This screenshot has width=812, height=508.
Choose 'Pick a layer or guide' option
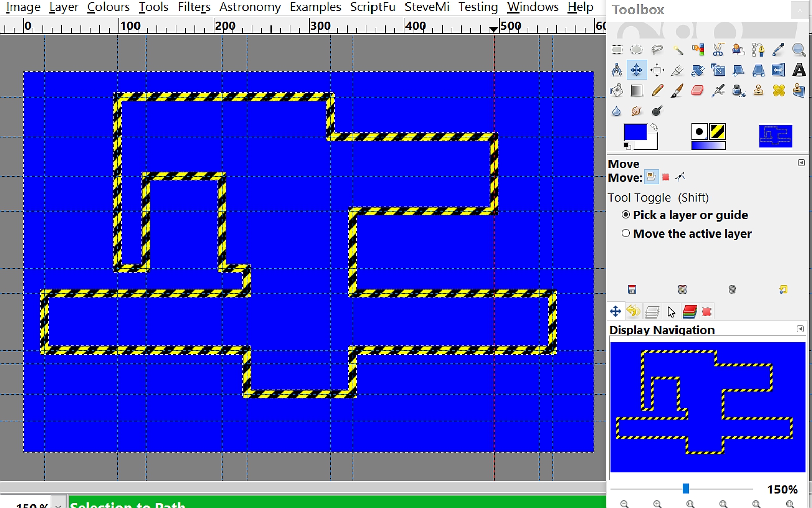pos(685,215)
